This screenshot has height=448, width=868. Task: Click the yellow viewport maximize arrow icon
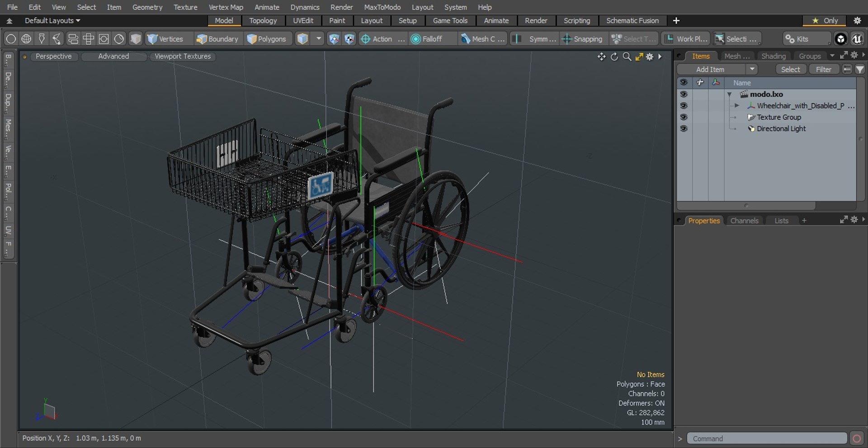[x=639, y=57]
